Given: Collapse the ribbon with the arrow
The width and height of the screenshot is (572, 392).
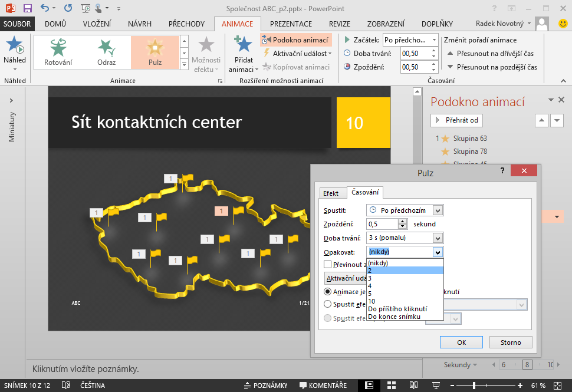Looking at the screenshot, I should pyautogui.click(x=564, y=81).
